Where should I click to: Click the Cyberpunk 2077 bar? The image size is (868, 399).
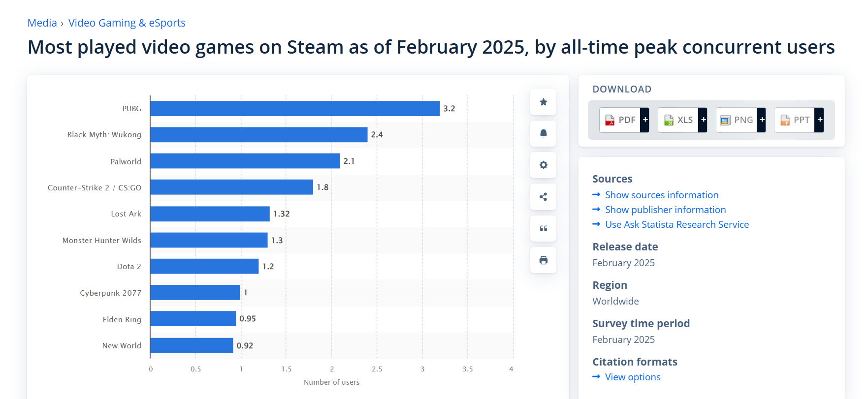(x=195, y=292)
